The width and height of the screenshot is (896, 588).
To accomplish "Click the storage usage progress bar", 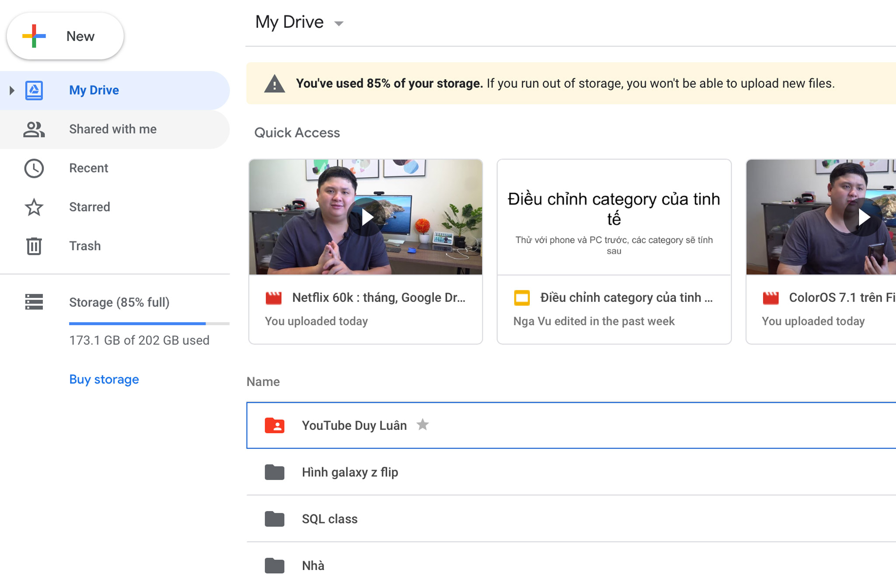I will pyautogui.click(x=149, y=324).
